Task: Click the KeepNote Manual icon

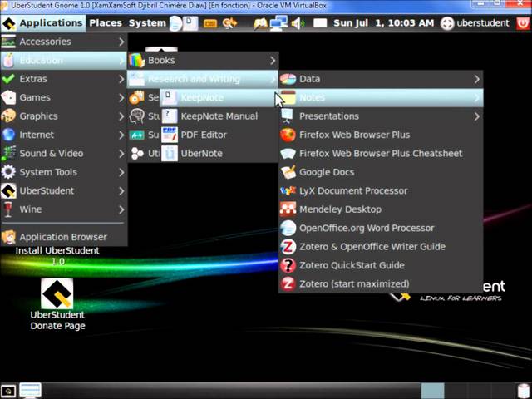Action: (x=170, y=116)
